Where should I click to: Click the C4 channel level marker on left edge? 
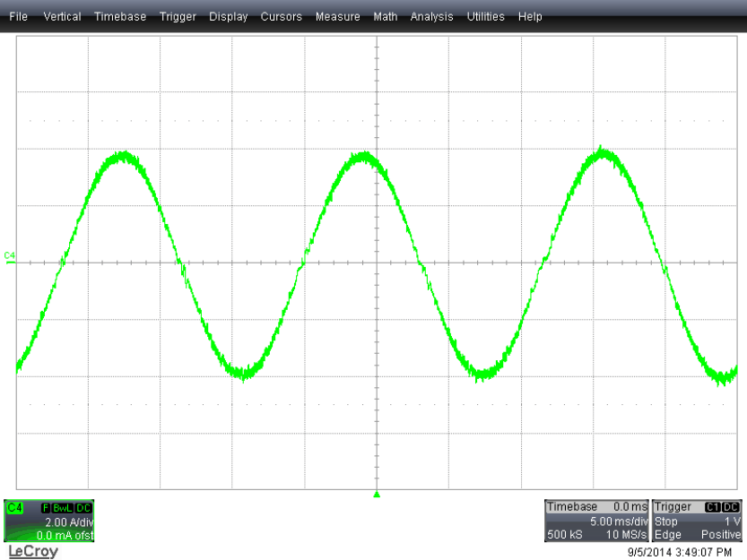click(x=10, y=256)
